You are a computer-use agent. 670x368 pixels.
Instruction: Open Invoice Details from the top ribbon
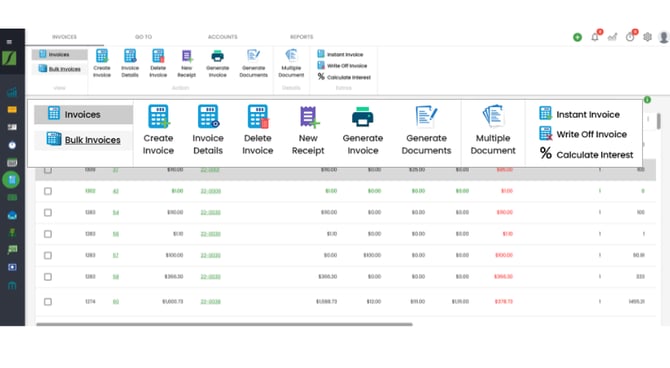coord(130,62)
